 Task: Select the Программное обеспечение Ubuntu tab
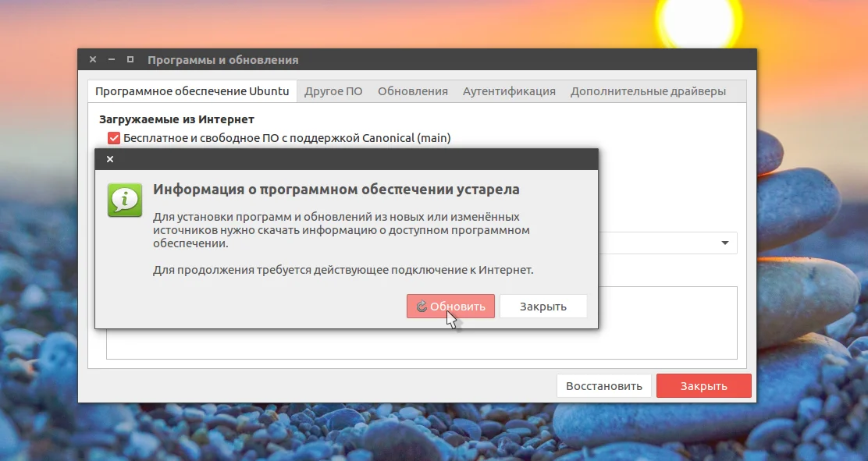pyautogui.click(x=192, y=91)
